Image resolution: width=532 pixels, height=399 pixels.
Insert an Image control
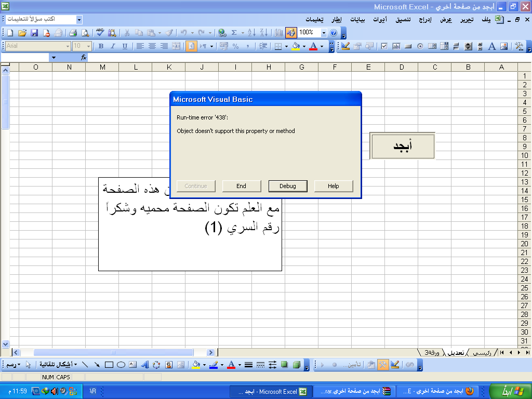(504, 46)
